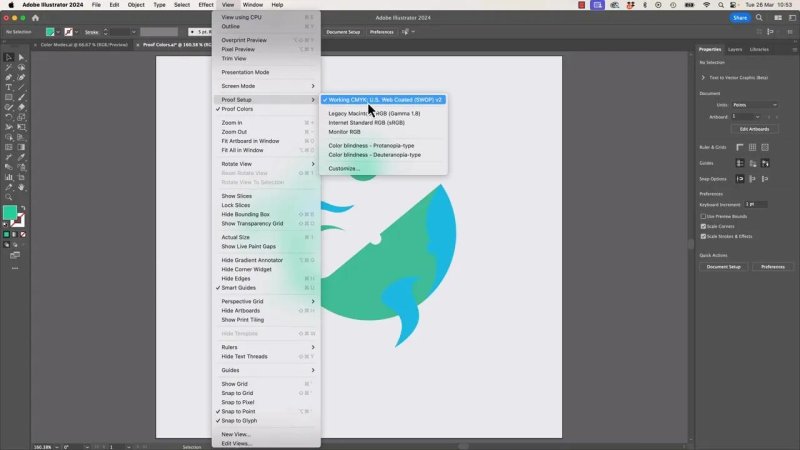Select the Selection tool arrow
The image size is (800, 450).
click(9, 57)
